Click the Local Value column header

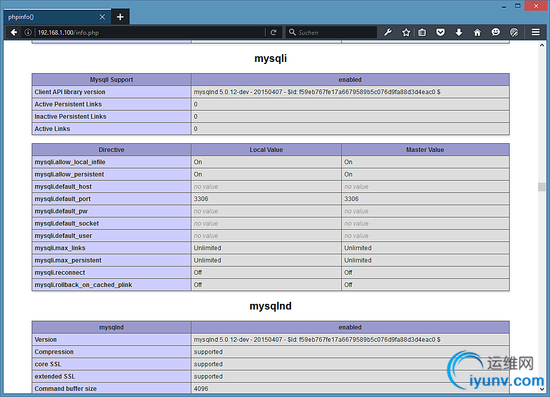266,150
